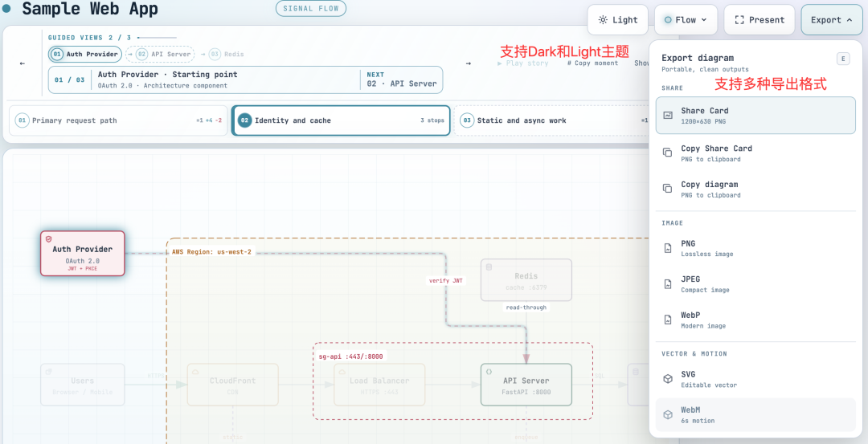
Task: Export as WebP modern image
Action: [755, 320]
